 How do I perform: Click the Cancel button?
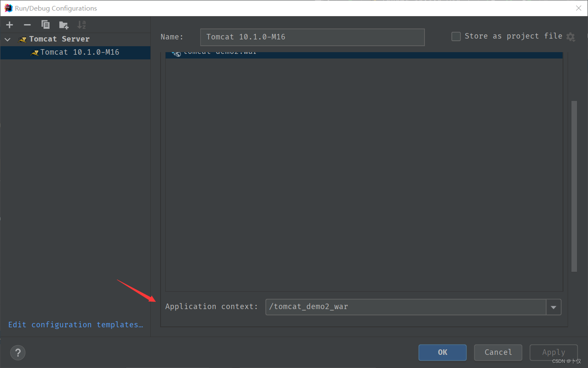(x=498, y=352)
